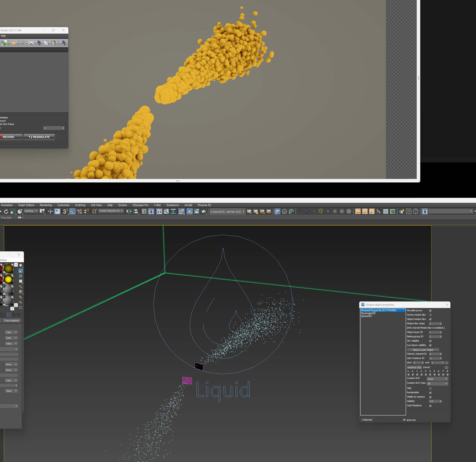This screenshot has height=462, width=476.
Task: Enable the Vertex motion blur checkbox
Action: 430,315
